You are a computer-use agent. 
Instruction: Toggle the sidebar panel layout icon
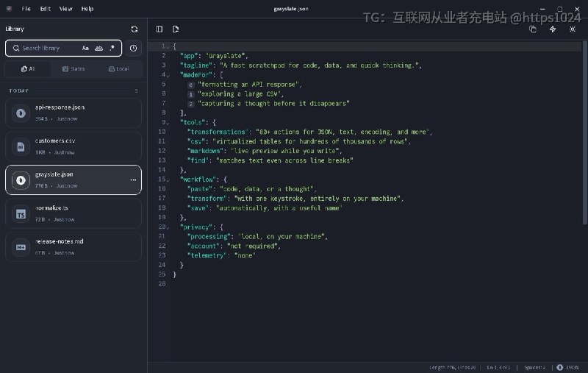[x=159, y=29]
